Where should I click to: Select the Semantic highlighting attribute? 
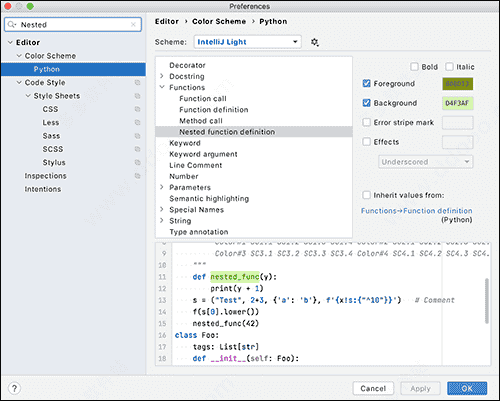[209, 198]
